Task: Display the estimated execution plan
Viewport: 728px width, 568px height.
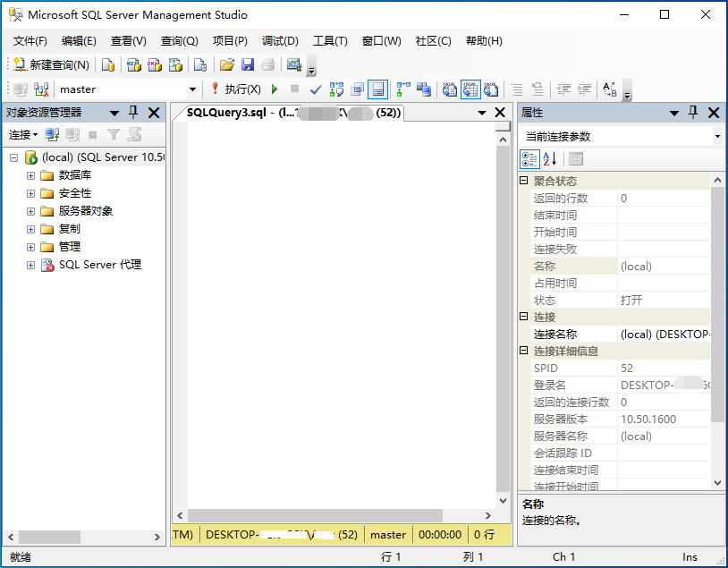Action: (336, 89)
